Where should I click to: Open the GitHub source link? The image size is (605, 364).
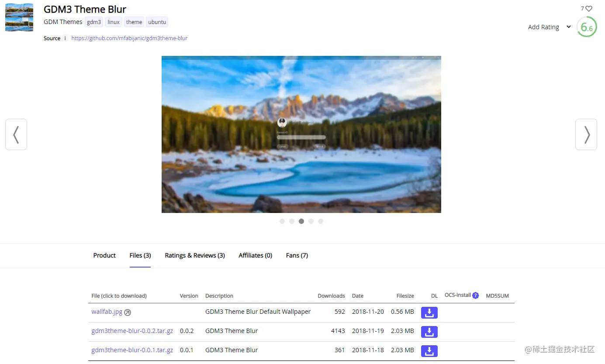tap(129, 38)
